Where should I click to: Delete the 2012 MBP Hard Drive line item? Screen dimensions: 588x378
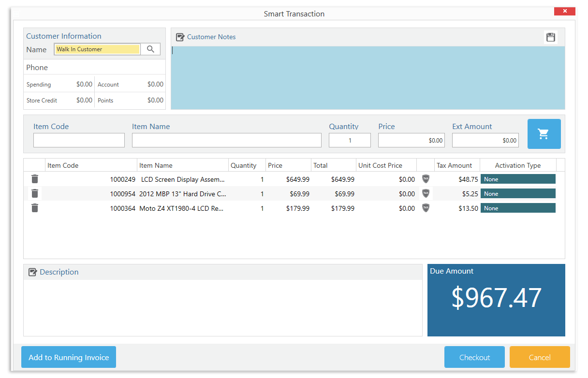pyautogui.click(x=34, y=193)
